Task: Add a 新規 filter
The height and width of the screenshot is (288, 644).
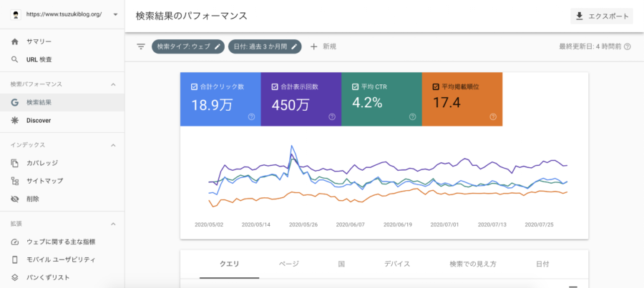Action: click(323, 46)
